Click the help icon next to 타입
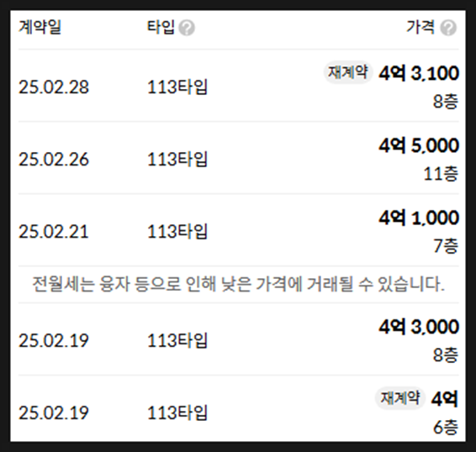The height and width of the screenshot is (452, 476). [x=187, y=28]
